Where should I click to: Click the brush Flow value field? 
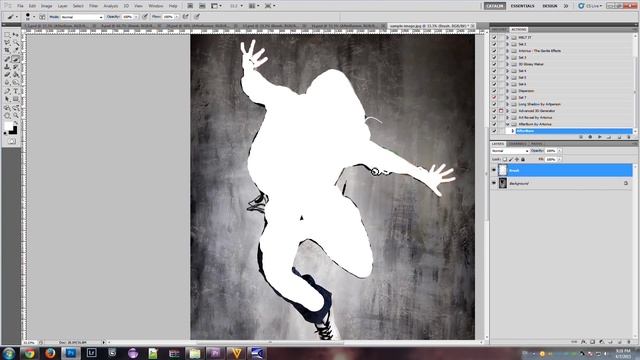pos(168,17)
